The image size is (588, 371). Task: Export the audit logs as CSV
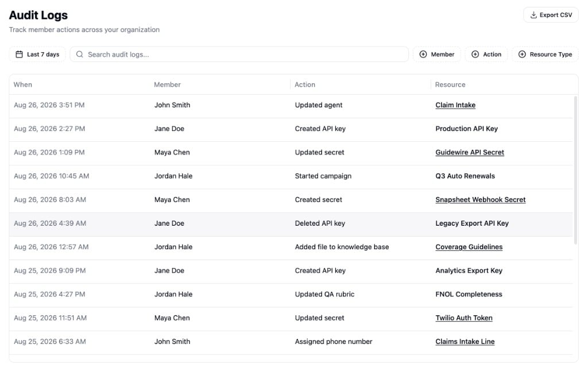[x=551, y=15]
